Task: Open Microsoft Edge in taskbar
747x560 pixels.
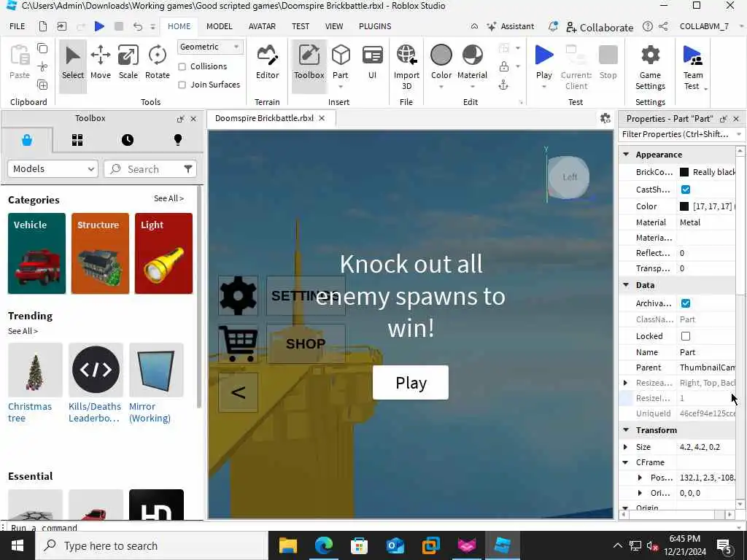Action: coord(323,545)
